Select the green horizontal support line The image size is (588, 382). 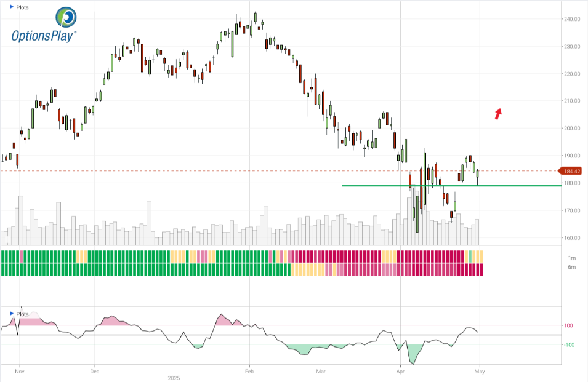452,186
